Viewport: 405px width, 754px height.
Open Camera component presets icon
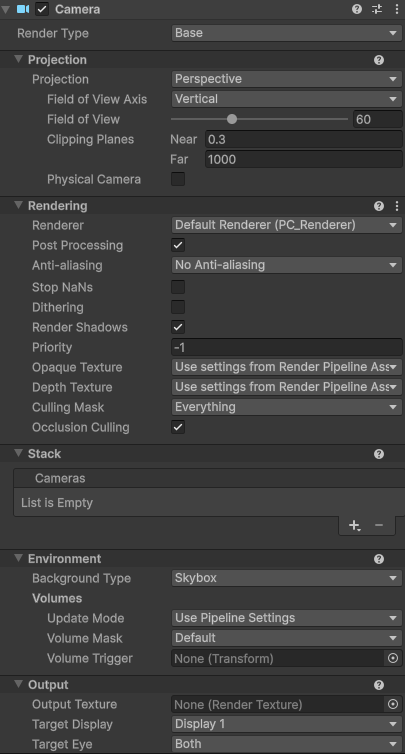[377, 9]
